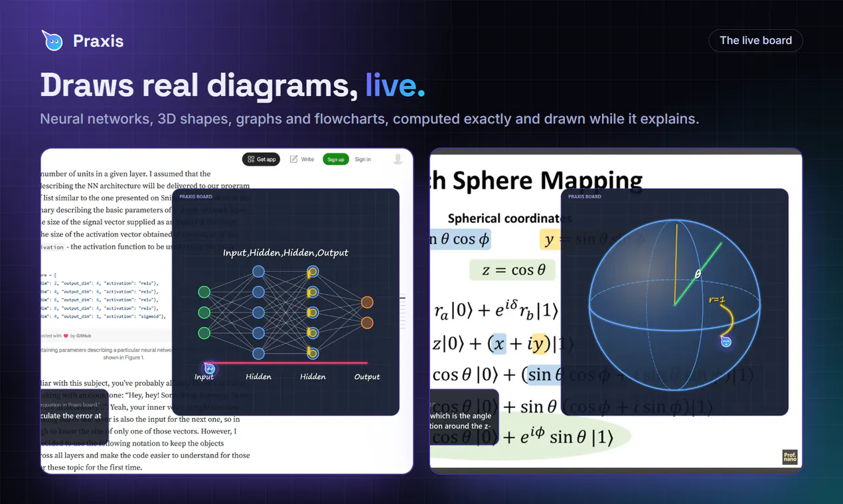Screen dimensions: 843x504
Task: Click the 'Input' layer label
Action: coord(204,377)
